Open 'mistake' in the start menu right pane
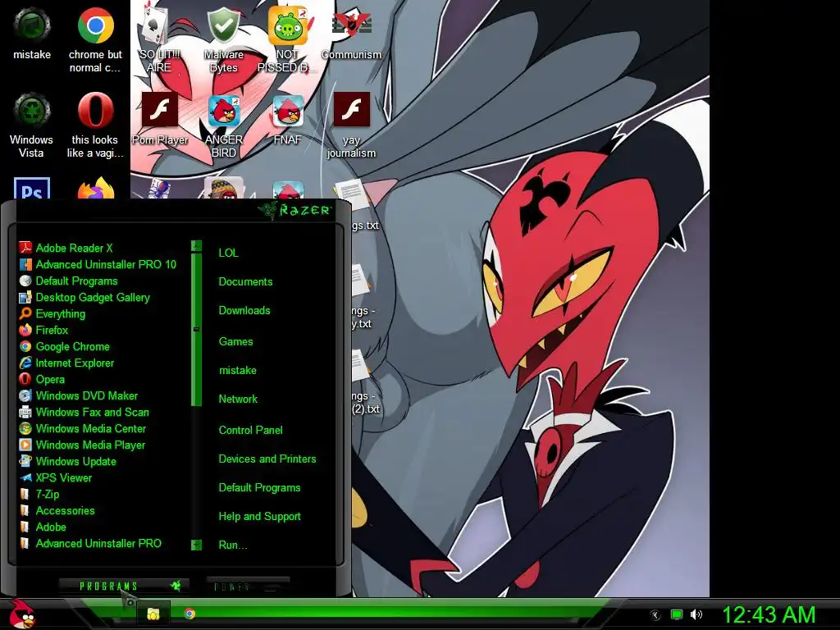Screen dimensions: 840x630 tap(237, 371)
